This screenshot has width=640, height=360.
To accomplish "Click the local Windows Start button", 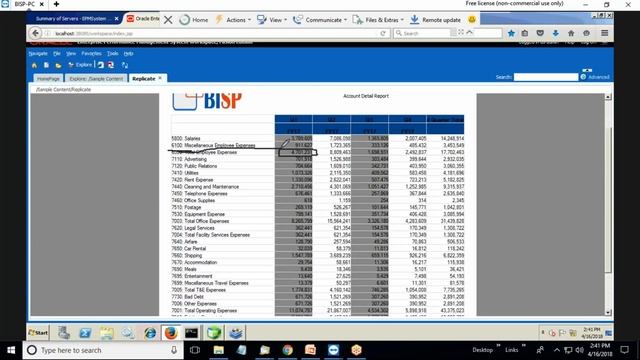I will (x=11, y=350).
